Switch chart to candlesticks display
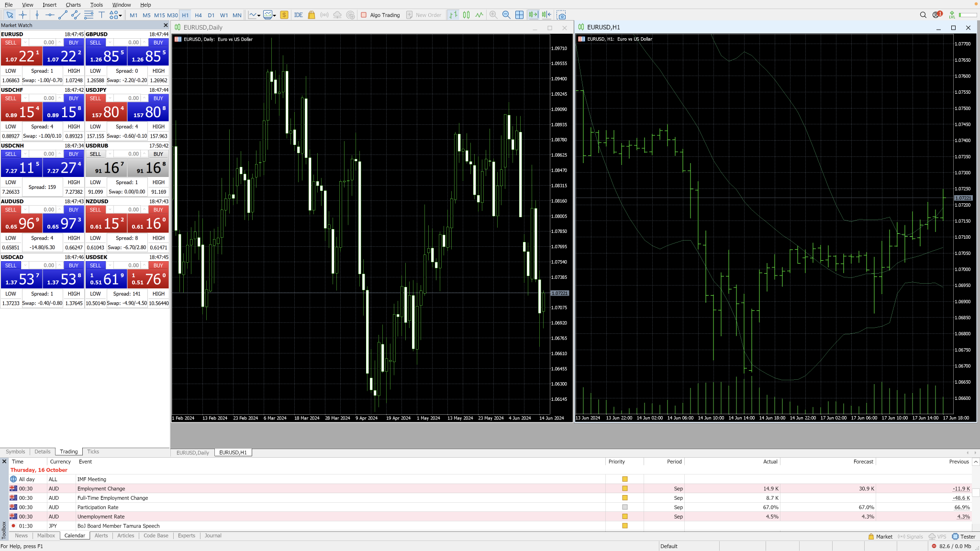 click(466, 15)
